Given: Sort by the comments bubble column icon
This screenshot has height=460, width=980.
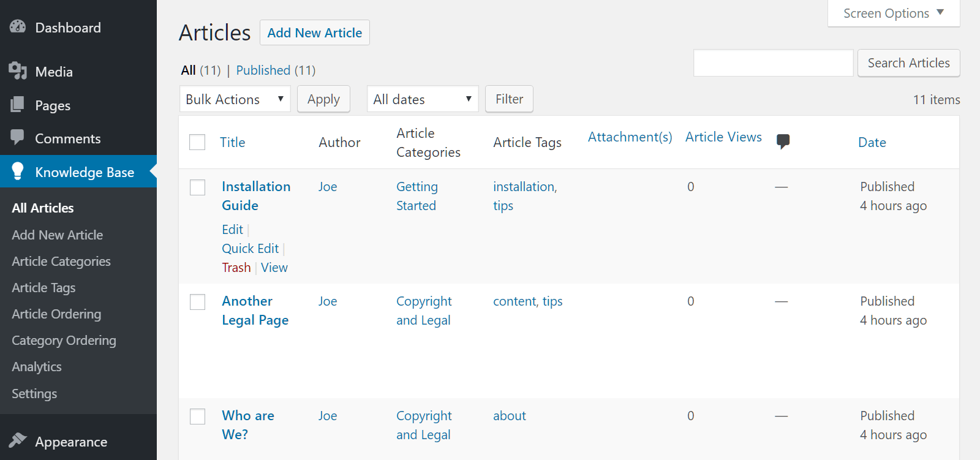Looking at the screenshot, I should pyautogui.click(x=782, y=141).
